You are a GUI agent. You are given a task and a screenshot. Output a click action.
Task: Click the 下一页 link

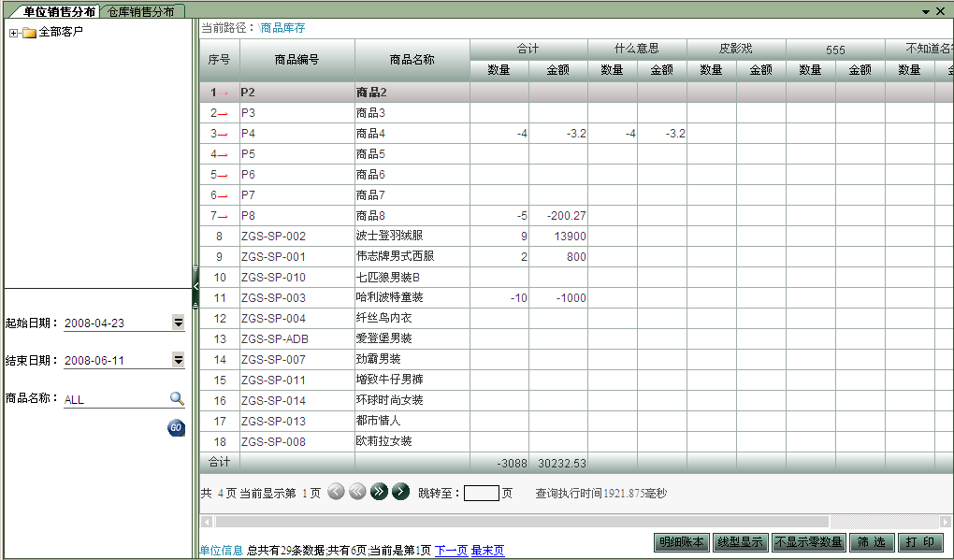pyautogui.click(x=451, y=551)
